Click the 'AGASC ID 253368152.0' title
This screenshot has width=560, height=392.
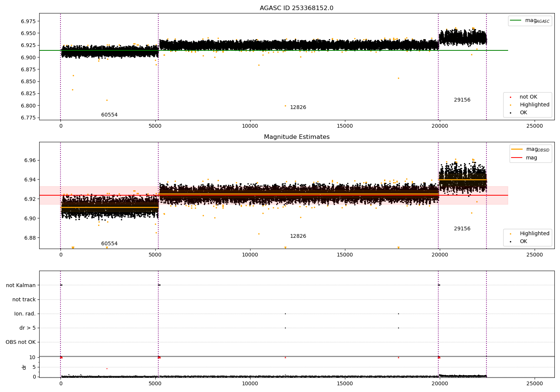tap(296, 8)
